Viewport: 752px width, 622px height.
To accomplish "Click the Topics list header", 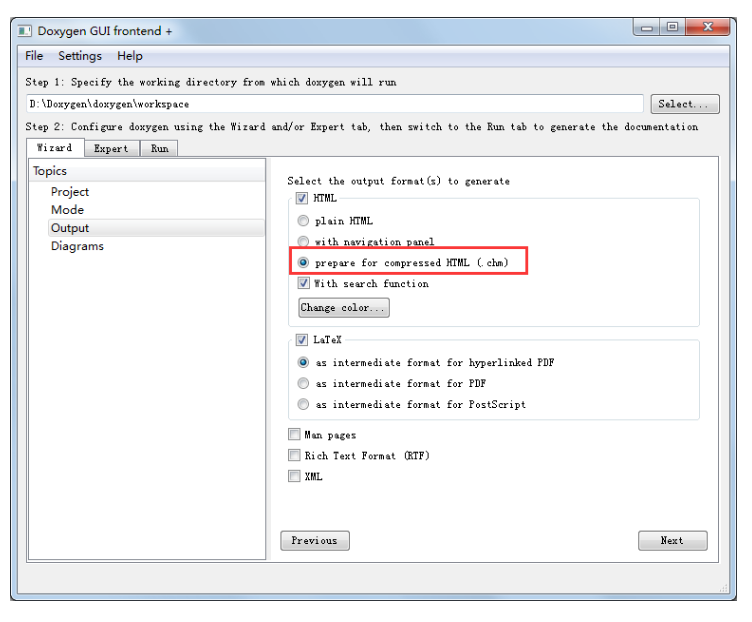I will (147, 171).
